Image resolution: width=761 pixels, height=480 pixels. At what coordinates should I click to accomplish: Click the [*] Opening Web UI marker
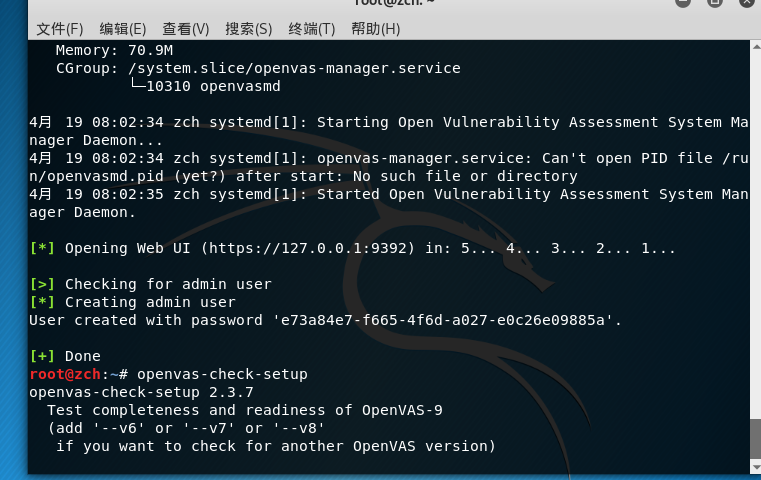pyautogui.click(x=43, y=248)
